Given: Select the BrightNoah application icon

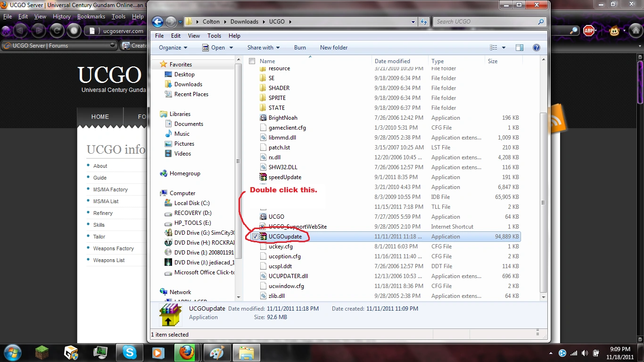Looking at the screenshot, I should (x=264, y=118).
